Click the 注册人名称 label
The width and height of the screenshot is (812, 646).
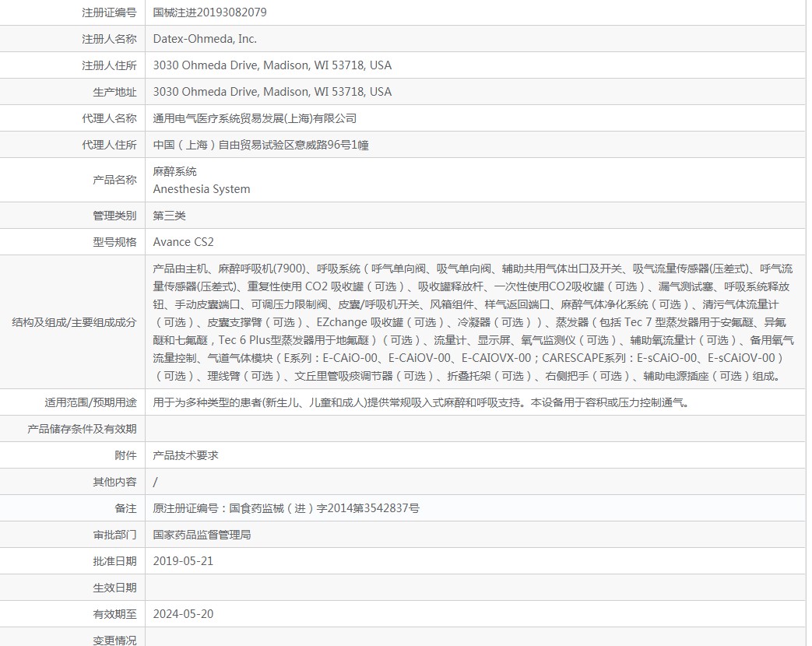coord(109,39)
